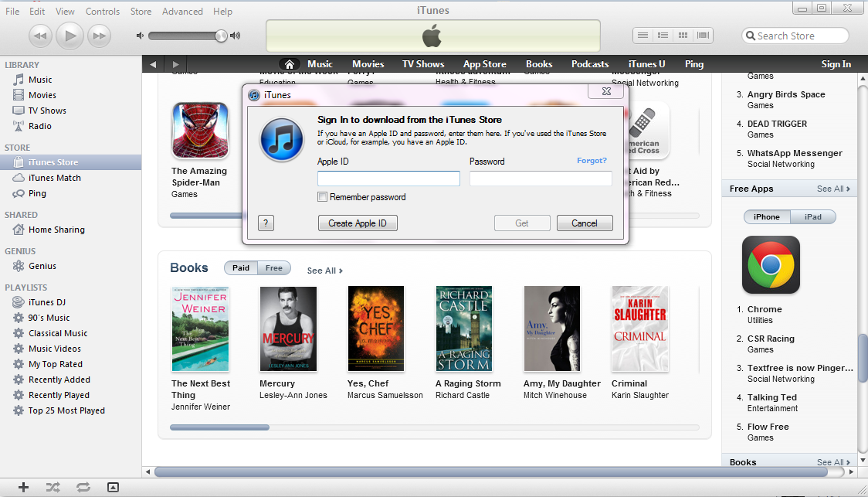Image resolution: width=868 pixels, height=497 pixels.
Task: Click the Books carousel scroll bar
Action: 219,427
